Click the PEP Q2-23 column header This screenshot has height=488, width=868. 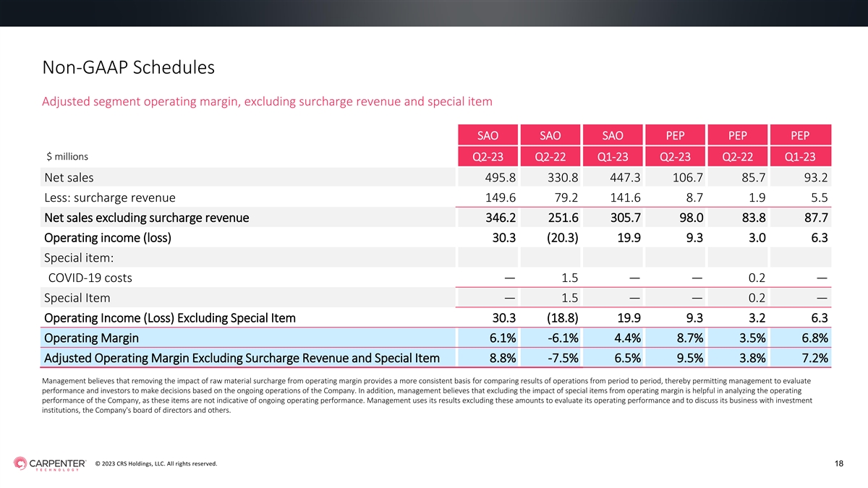coord(675,146)
